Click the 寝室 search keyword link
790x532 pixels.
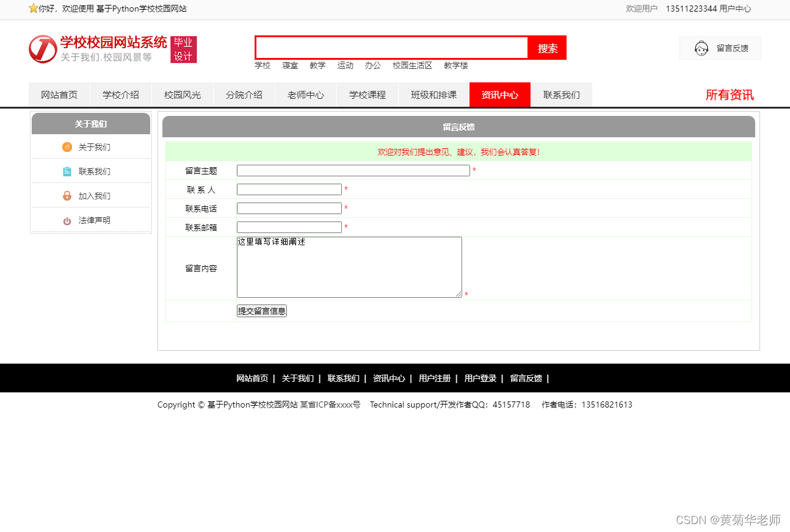click(290, 65)
